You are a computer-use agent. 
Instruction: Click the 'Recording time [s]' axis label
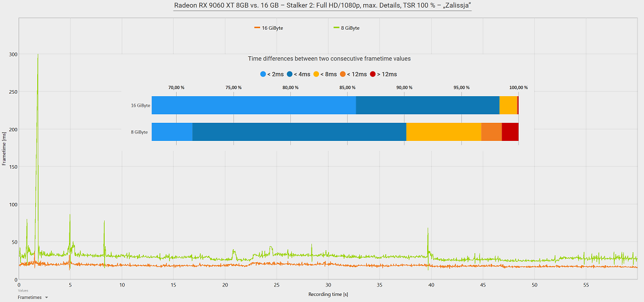coord(328,294)
